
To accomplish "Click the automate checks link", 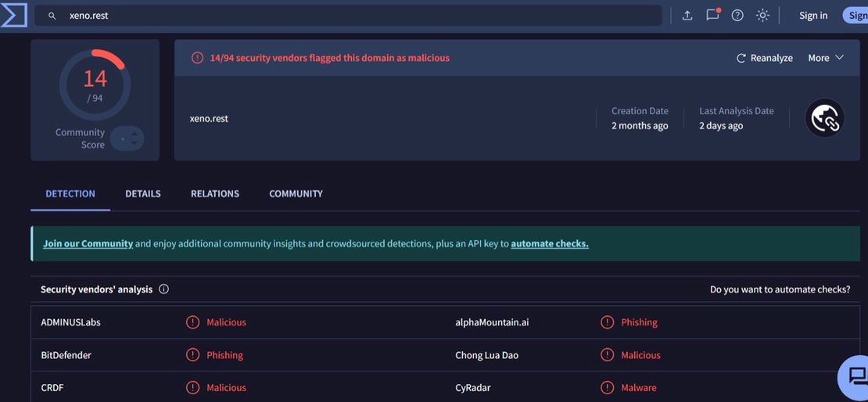I will (x=550, y=244).
